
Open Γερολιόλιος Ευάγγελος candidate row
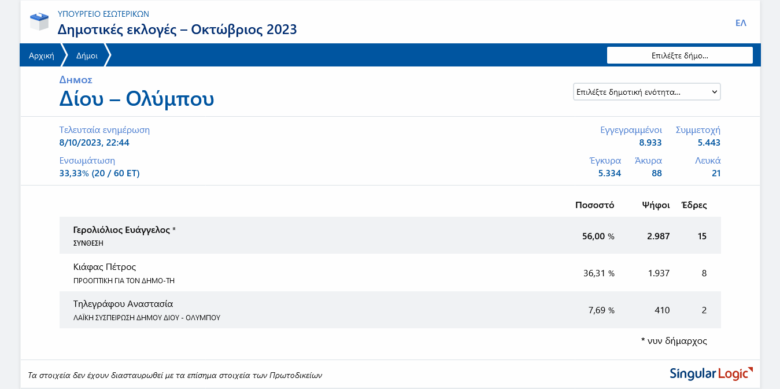[390, 236]
